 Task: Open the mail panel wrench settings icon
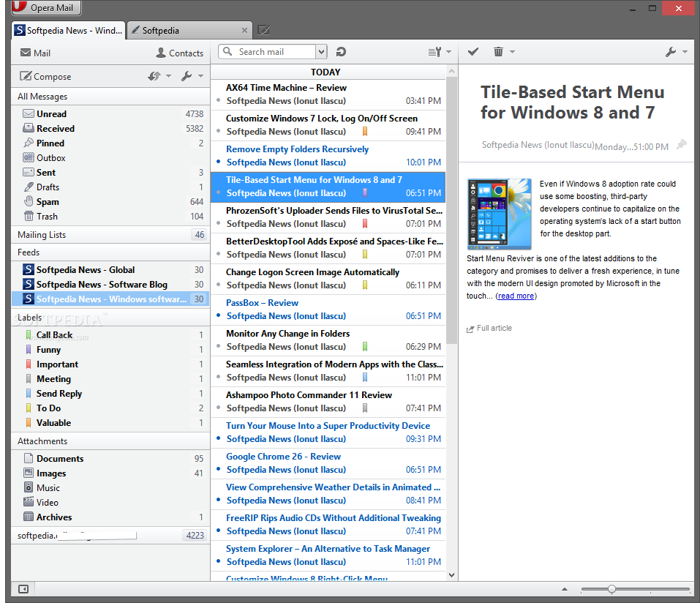187,76
